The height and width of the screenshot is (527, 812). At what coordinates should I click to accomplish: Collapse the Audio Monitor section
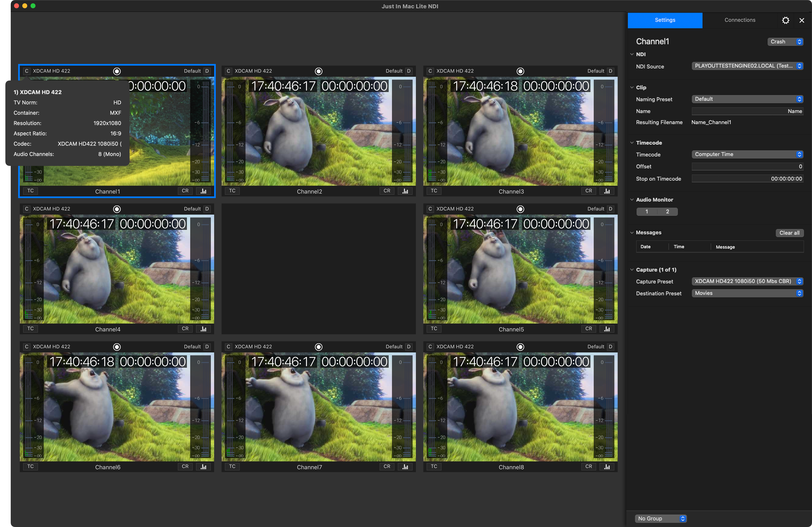632,200
